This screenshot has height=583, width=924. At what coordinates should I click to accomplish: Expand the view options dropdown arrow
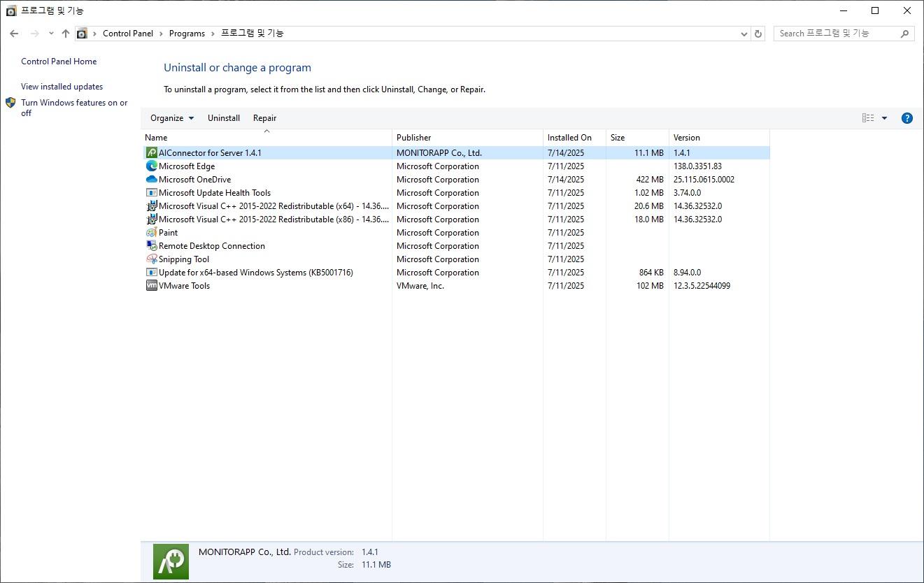884,118
